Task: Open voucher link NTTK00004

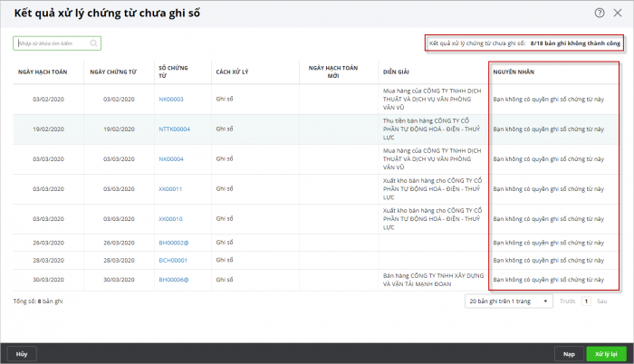Action: pos(174,129)
